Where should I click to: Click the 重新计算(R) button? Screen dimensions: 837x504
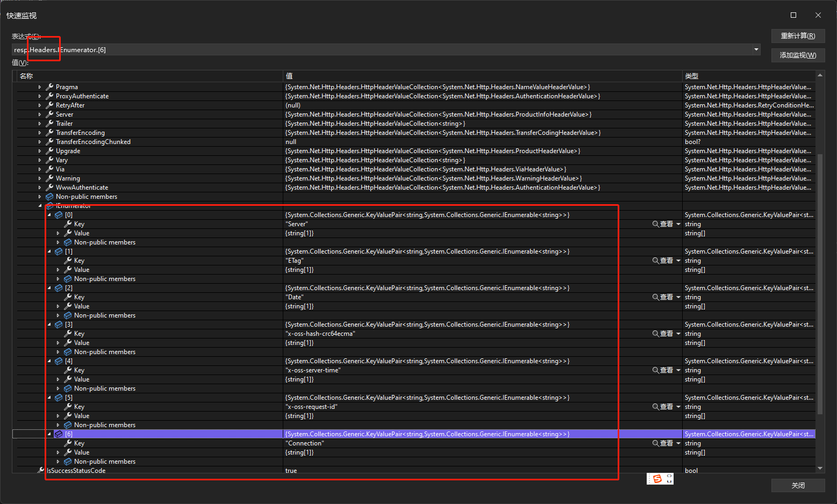tap(798, 35)
